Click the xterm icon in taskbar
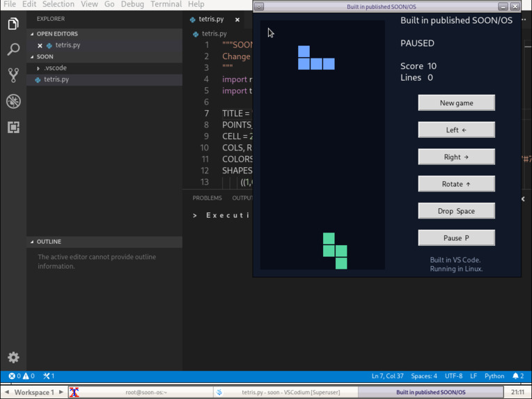The image size is (532, 399). click(75, 392)
